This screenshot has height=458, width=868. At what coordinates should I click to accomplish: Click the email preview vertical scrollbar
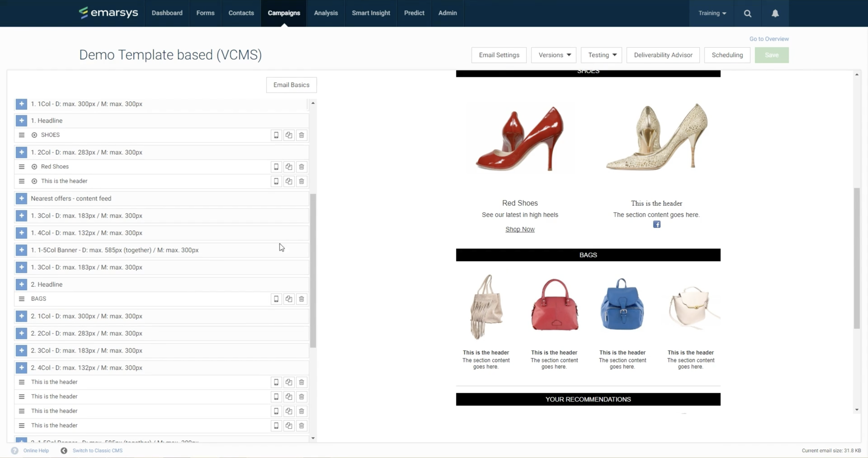(857, 257)
